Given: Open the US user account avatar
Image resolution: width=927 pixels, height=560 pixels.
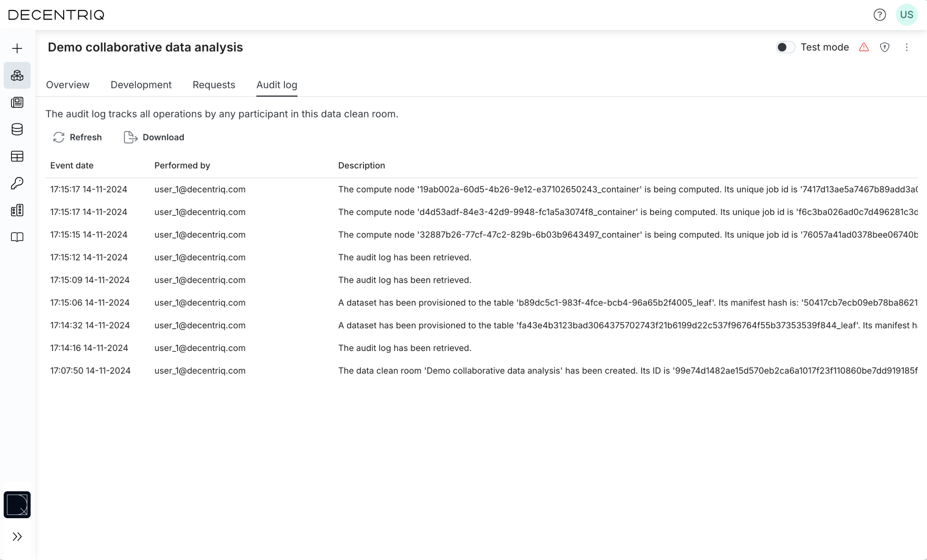Looking at the screenshot, I should (x=906, y=15).
